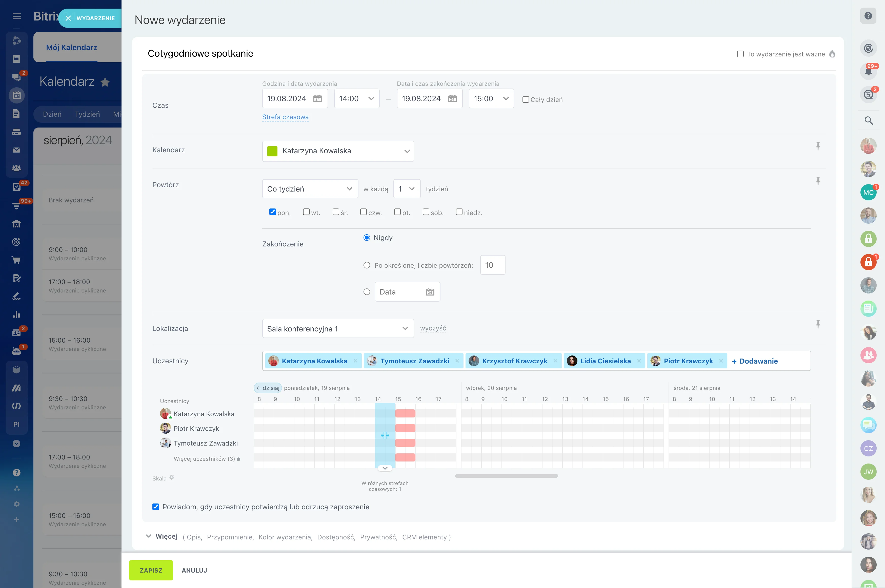This screenshot has width=885, height=588.
Task: Click the repetition count input field
Action: coord(492,265)
